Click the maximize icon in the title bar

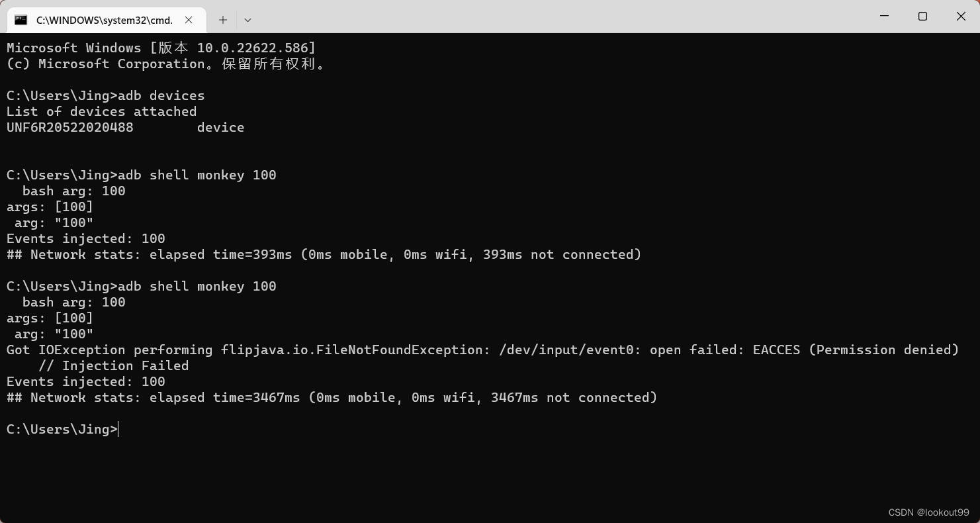tap(922, 16)
